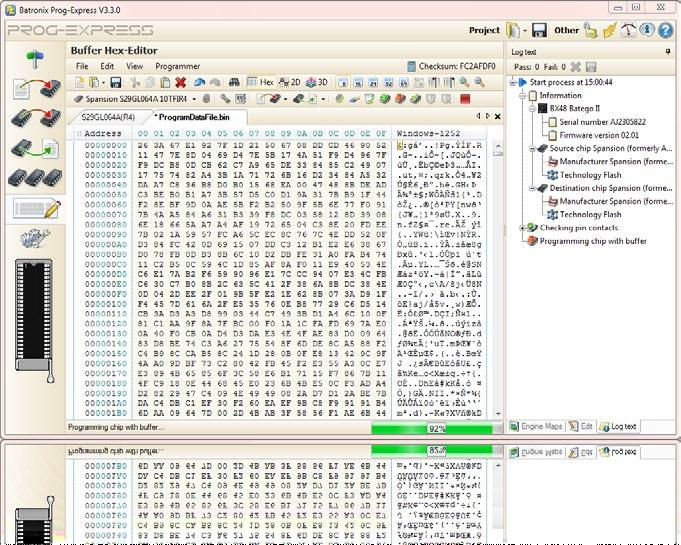Screen dimensions: 681x545
Task: Toggle the Log text panel pin
Action: pos(668,52)
